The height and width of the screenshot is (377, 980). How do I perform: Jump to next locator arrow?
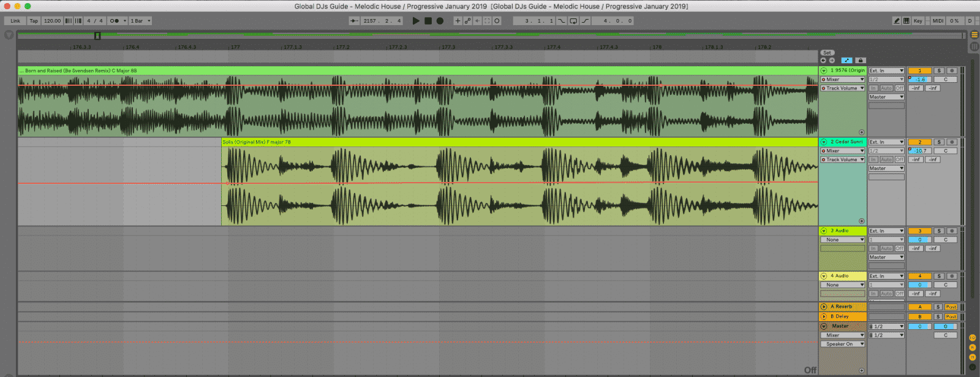tap(832, 60)
